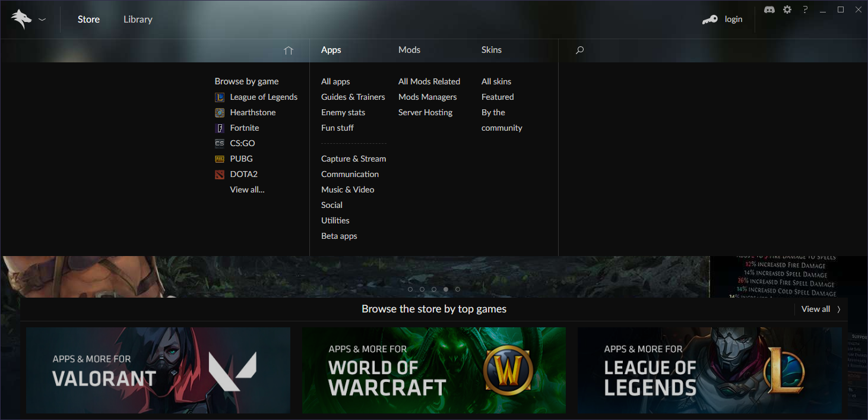Click View all... under Browse by game

click(248, 190)
